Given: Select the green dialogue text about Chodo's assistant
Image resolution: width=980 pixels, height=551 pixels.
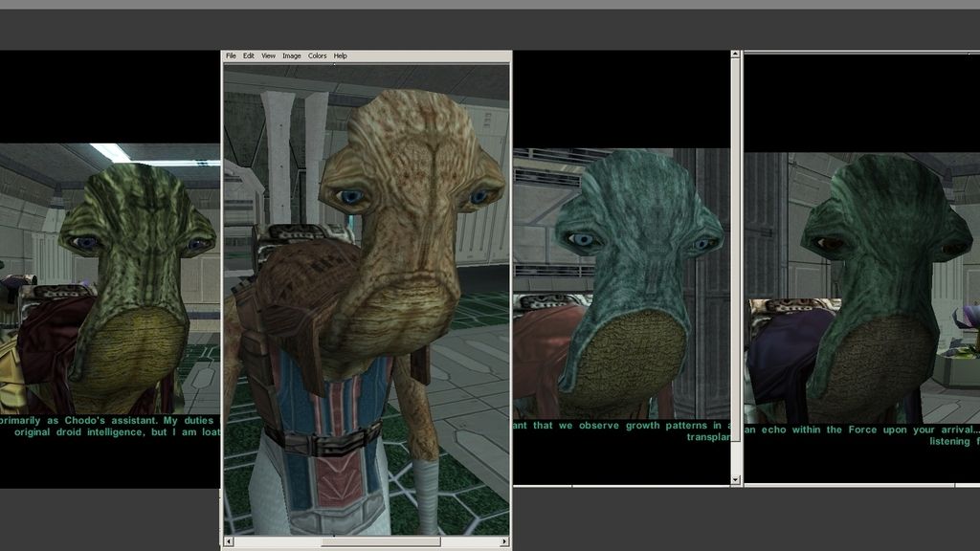Looking at the screenshot, I should tap(105, 429).
